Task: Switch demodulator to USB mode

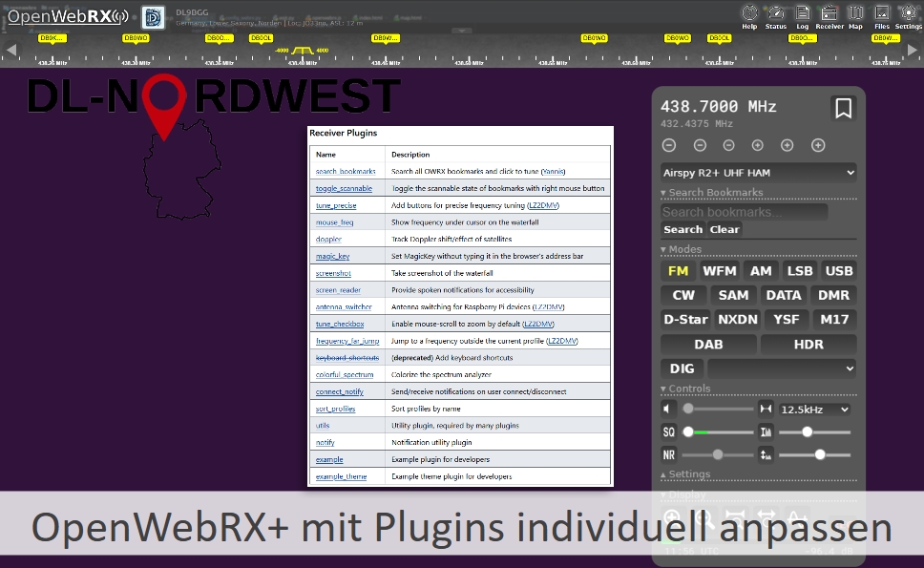Action: pyautogui.click(x=839, y=270)
